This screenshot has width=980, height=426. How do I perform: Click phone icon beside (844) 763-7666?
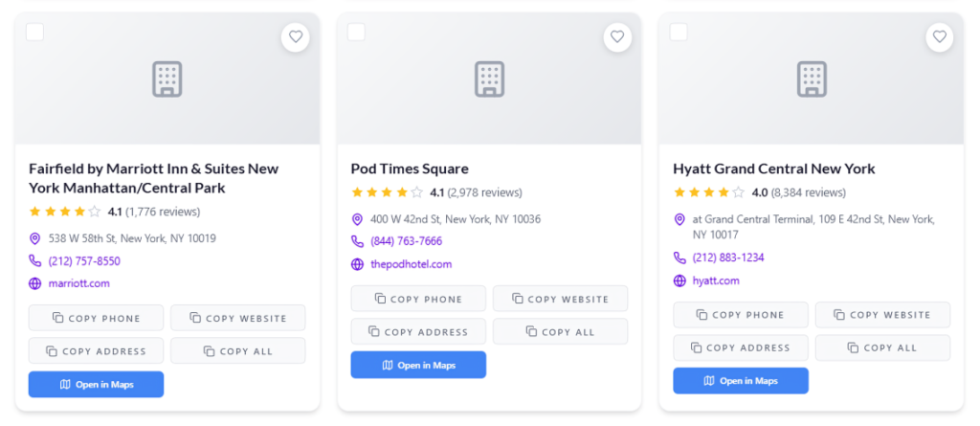(357, 241)
